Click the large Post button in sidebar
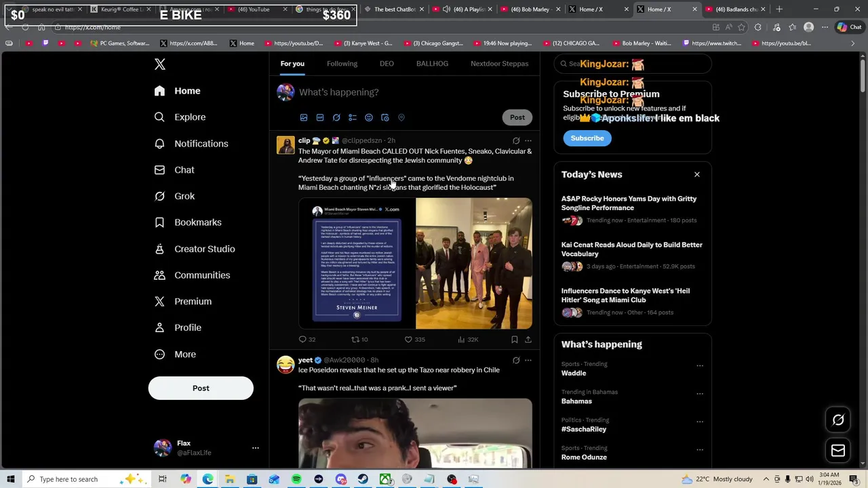868x488 pixels. pyautogui.click(x=201, y=388)
